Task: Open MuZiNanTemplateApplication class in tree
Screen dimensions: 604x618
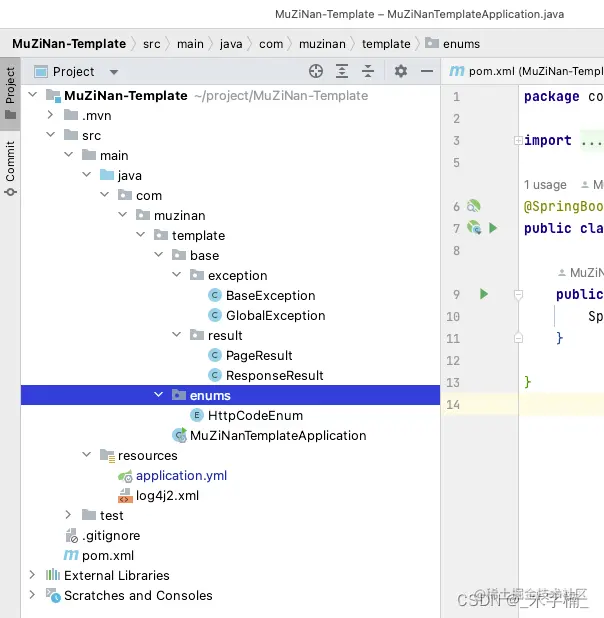Action: (x=278, y=436)
